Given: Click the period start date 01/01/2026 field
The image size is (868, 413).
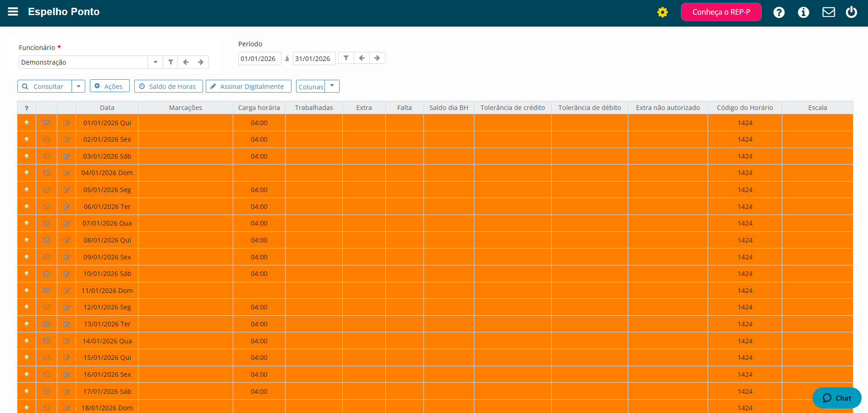Looking at the screenshot, I should coord(259,58).
